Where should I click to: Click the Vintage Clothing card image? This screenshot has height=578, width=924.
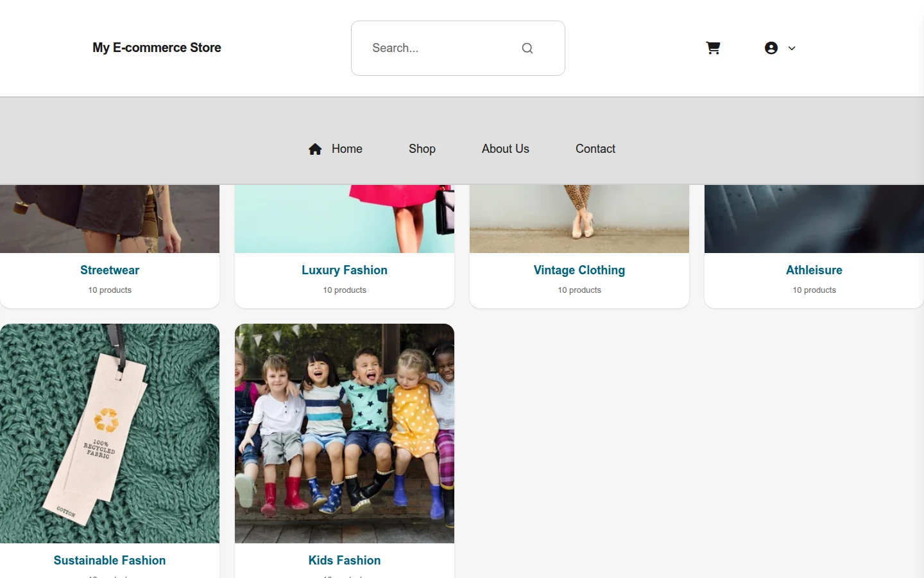pos(579,219)
